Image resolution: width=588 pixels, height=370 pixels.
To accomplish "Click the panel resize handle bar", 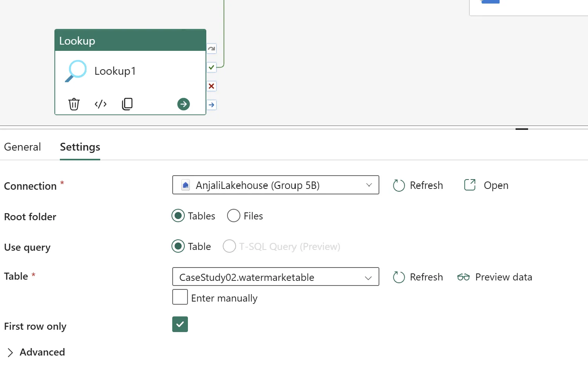I will tap(522, 129).
